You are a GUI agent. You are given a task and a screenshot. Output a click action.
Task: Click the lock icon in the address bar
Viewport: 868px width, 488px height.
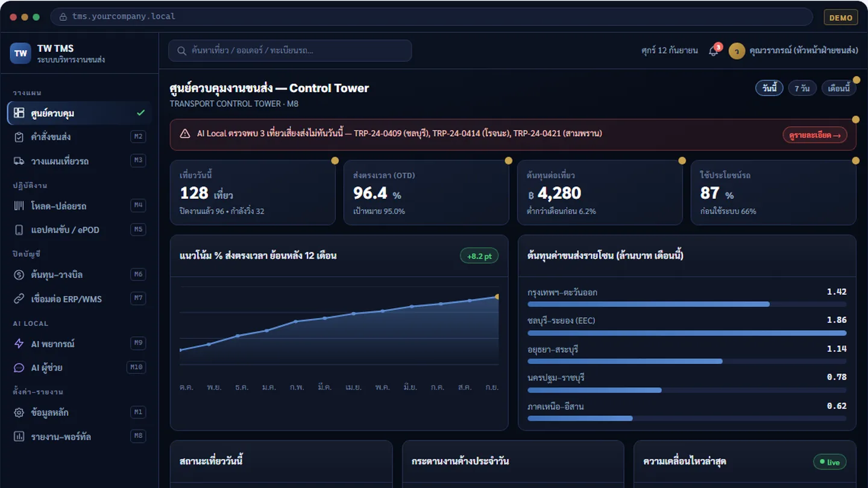pos(63,17)
